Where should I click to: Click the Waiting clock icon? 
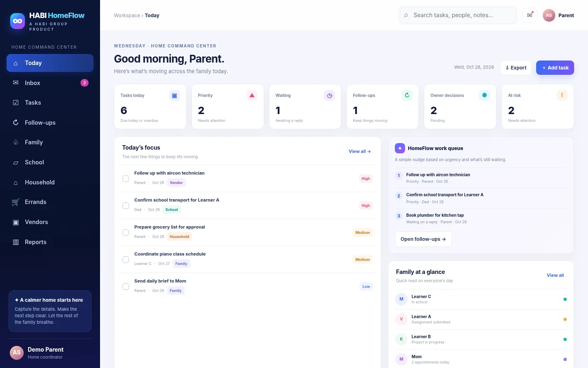coord(330,95)
